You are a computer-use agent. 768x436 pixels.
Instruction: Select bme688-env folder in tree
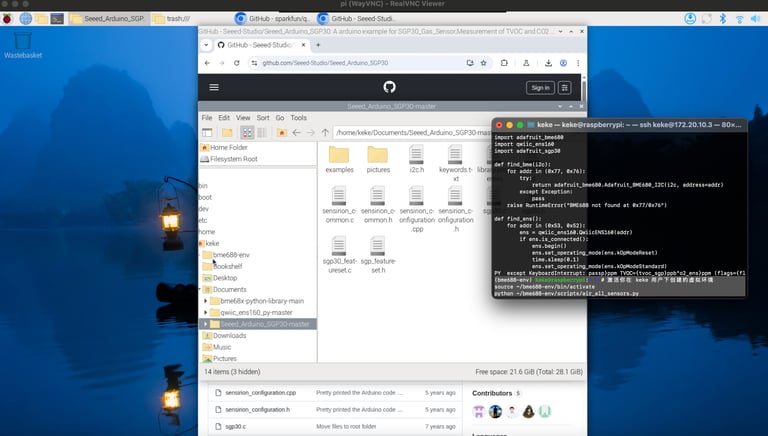pos(226,255)
